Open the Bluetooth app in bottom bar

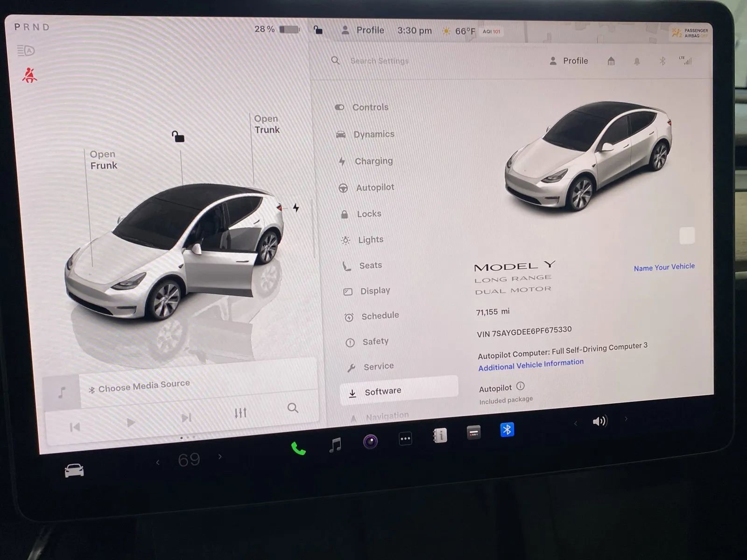pyautogui.click(x=507, y=429)
